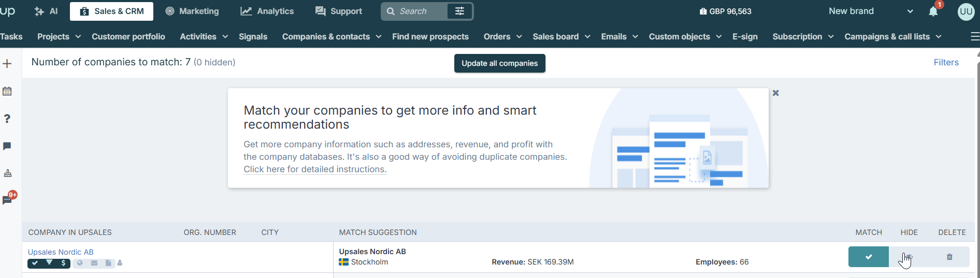Open the help question mark icon
Image resolution: width=980 pixels, height=278 pixels.
coord(7,119)
